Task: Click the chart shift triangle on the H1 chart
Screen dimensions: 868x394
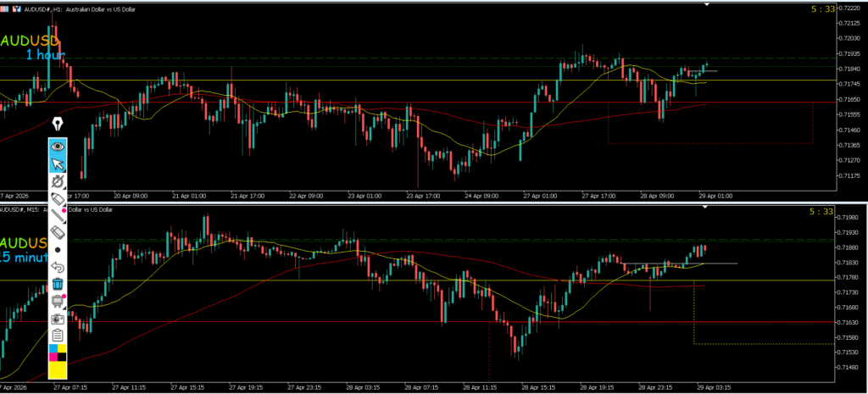Action: (x=706, y=4)
